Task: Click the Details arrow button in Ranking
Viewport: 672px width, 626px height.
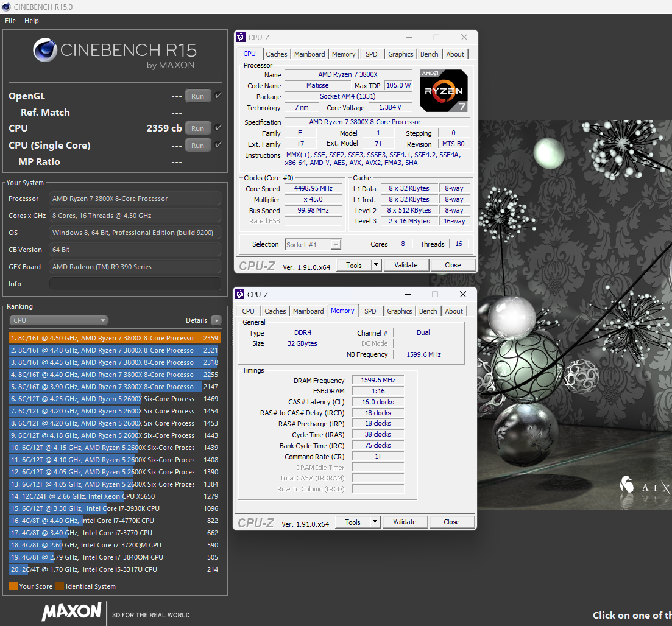Action: click(x=216, y=320)
